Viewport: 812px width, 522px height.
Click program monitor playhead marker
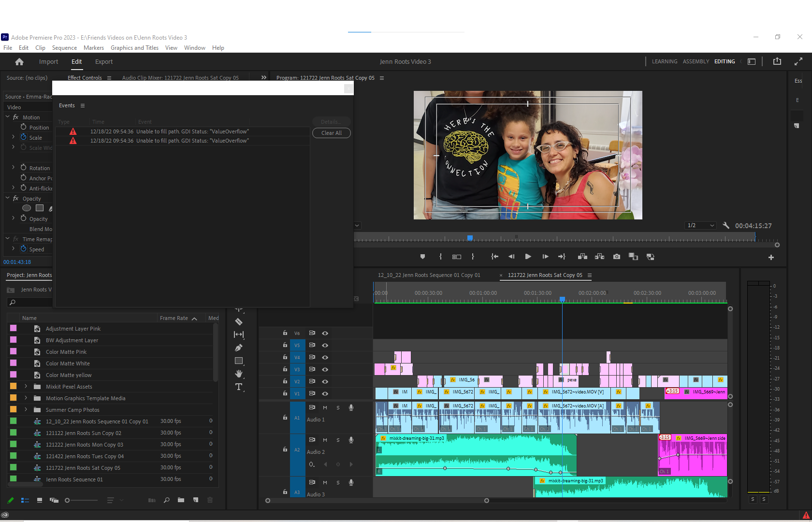pos(470,238)
